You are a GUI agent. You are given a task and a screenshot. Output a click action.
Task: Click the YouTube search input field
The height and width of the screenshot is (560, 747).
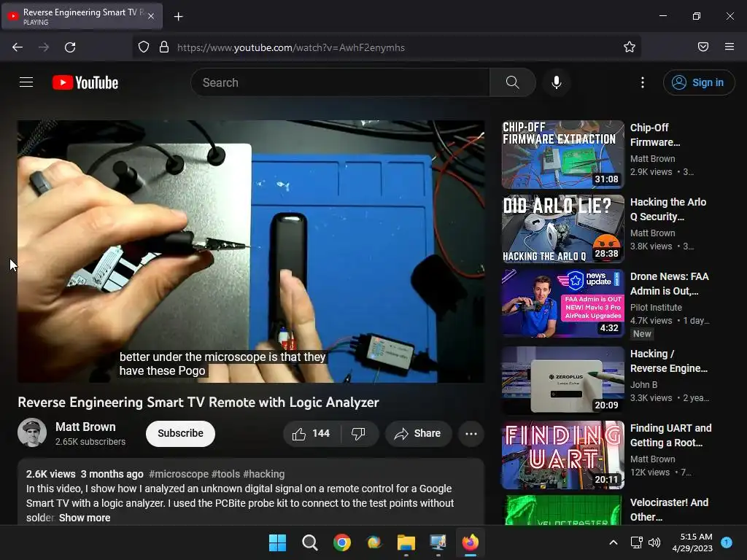[x=340, y=82]
